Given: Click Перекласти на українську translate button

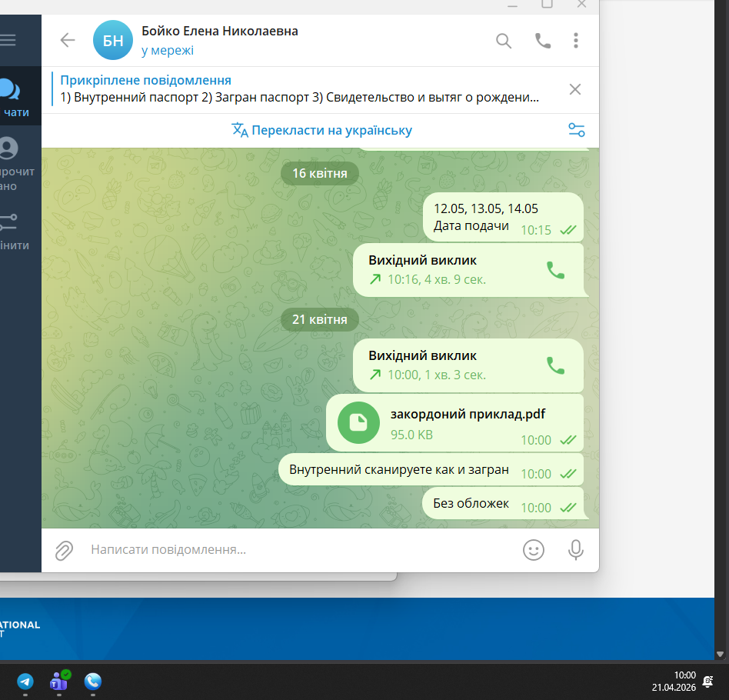Looking at the screenshot, I should coord(321,130).
